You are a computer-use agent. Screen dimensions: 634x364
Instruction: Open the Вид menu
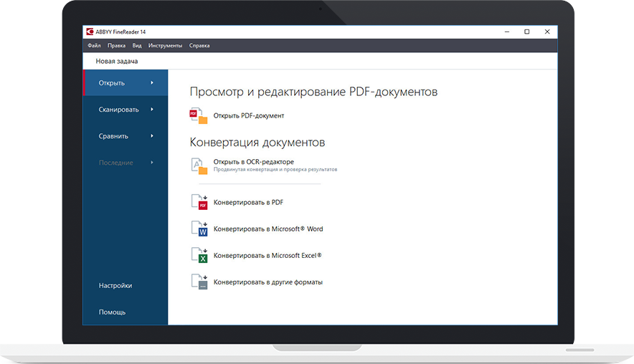coord(137,46)
